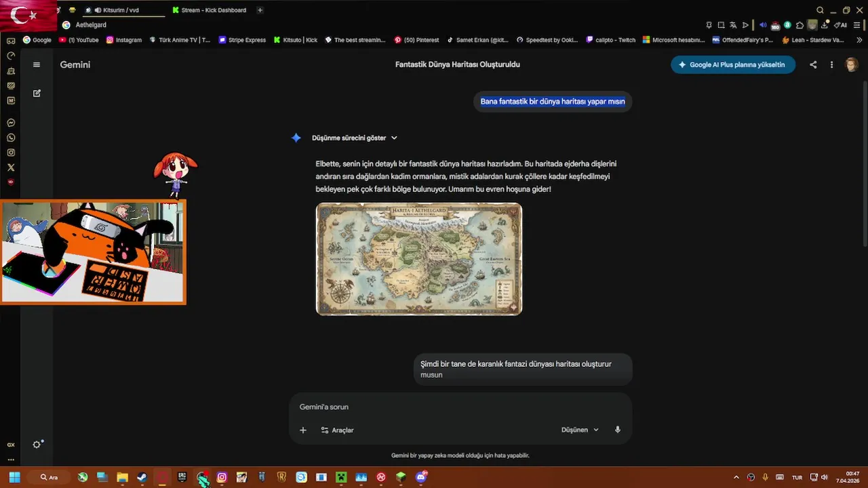Open Instagram in the Opera sidebar
The height and width of the screenshot is (488, 868).
click(11, 152)
